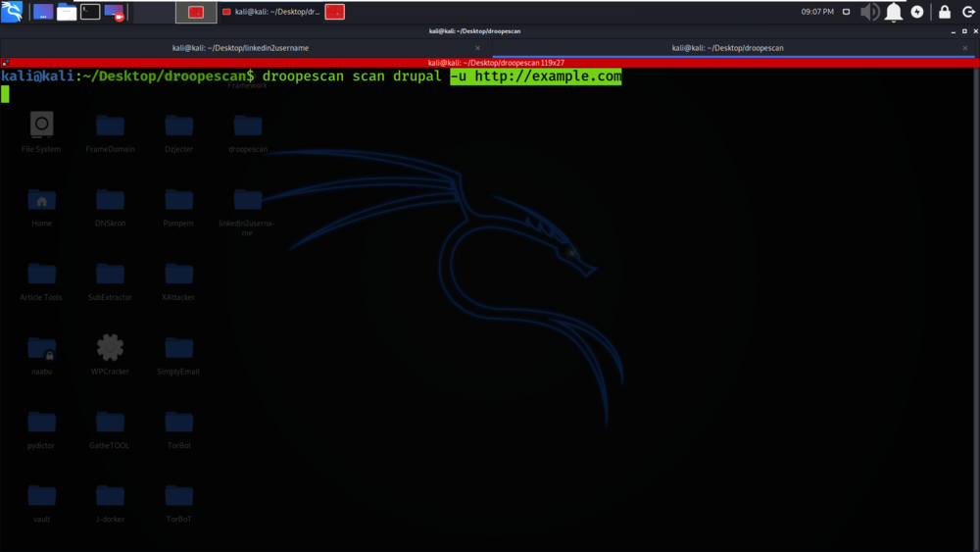Click the screen recorder panel icon
This screenshot has width=980, height=552.
point(115,12)
